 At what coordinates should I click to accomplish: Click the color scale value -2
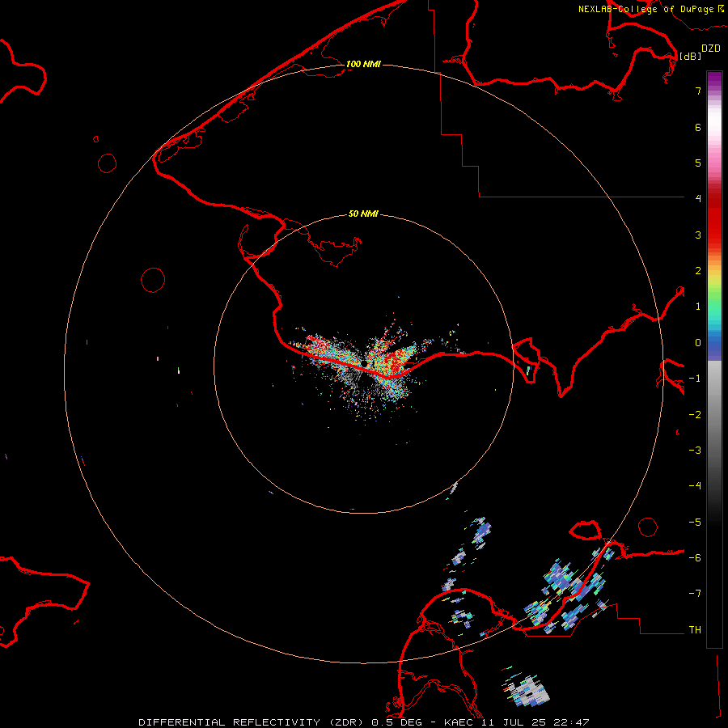click(x=695, y=415)
